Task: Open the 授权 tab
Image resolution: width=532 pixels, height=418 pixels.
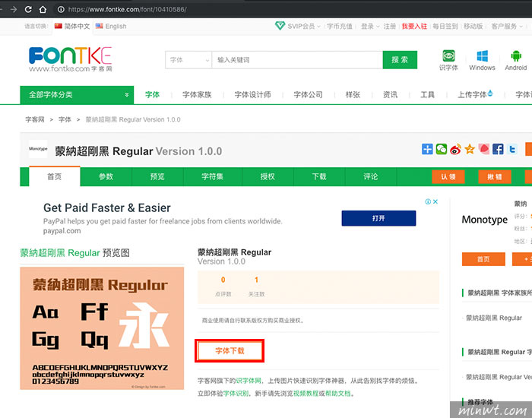Action: click(268, 176)
